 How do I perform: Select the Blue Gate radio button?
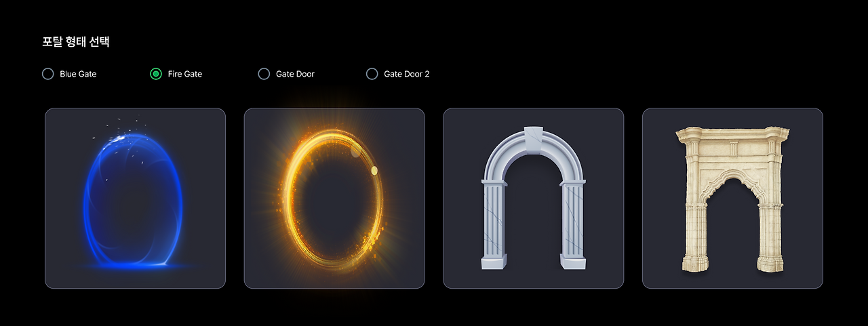(x=48, y=74)
